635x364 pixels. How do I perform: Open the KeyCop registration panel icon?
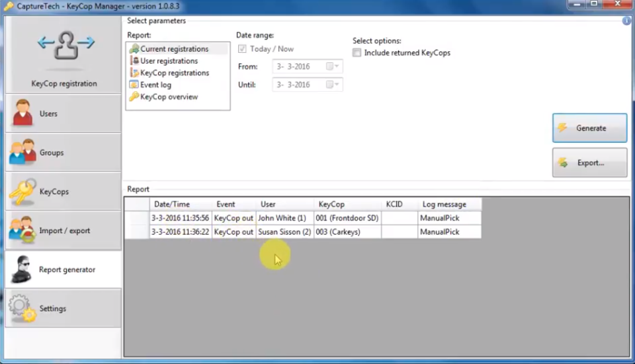pos(66,45)
